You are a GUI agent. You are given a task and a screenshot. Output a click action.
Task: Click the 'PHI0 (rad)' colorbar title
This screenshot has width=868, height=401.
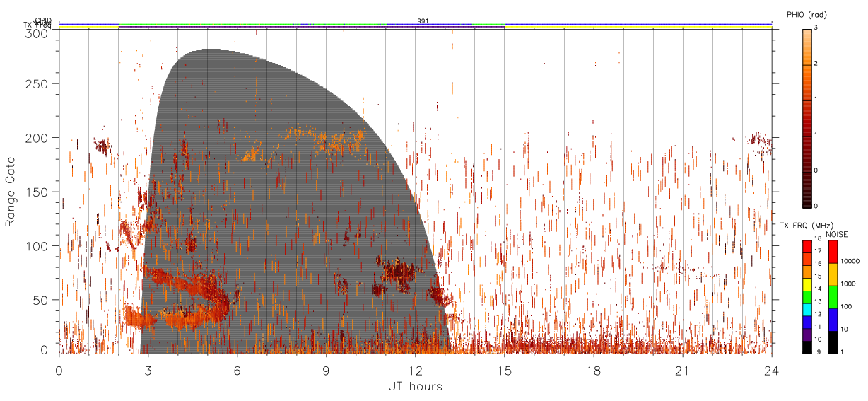click(806, 15)
